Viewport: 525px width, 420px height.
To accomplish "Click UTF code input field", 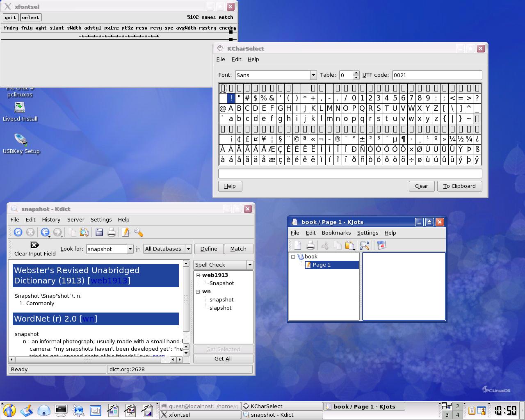I will tap(437, 75).
